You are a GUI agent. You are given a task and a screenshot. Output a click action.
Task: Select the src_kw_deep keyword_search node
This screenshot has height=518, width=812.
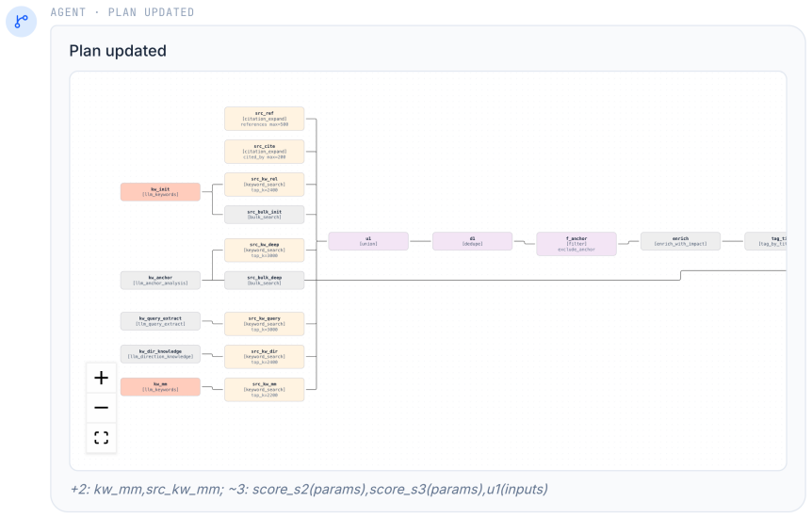264,251
